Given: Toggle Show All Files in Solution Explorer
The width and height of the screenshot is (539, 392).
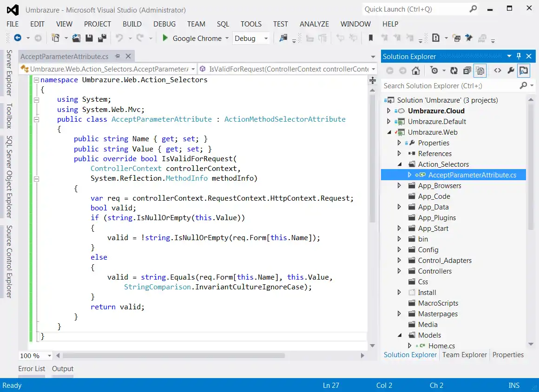Looking at the screenshot, I should coord(480,71).
